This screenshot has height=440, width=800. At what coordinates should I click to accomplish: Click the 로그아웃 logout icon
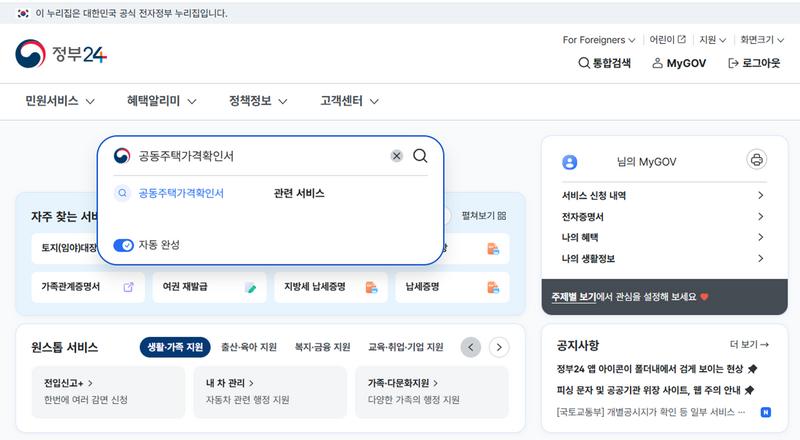[x=733, y=63]
